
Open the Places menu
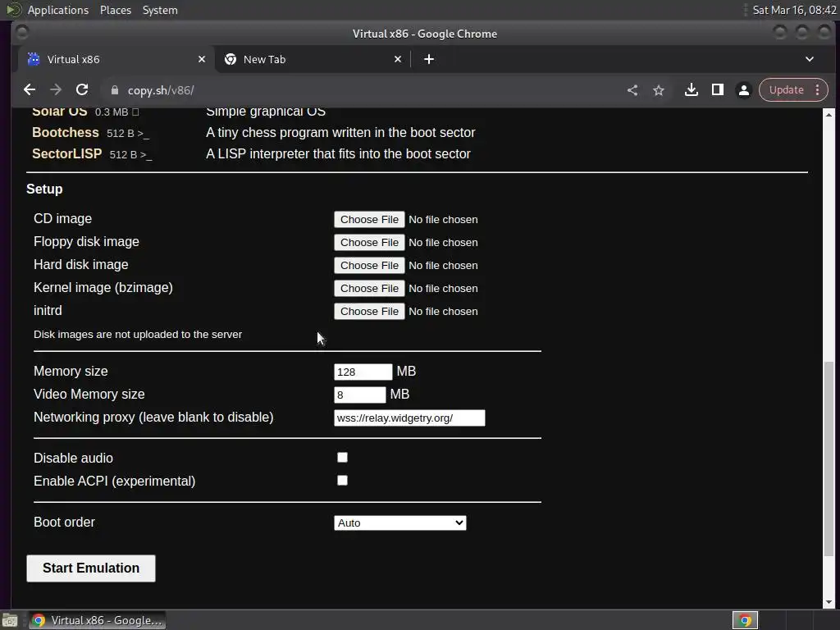point(115,10)
